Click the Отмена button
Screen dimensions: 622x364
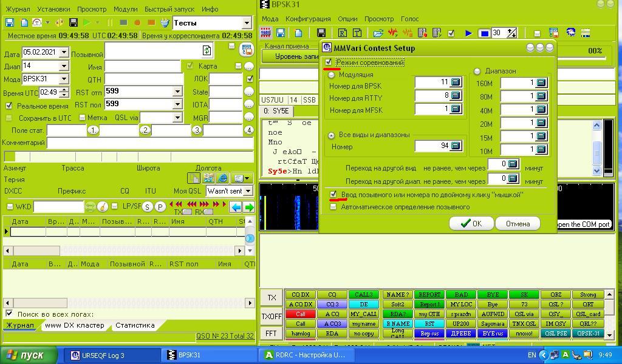click(518, 224)
